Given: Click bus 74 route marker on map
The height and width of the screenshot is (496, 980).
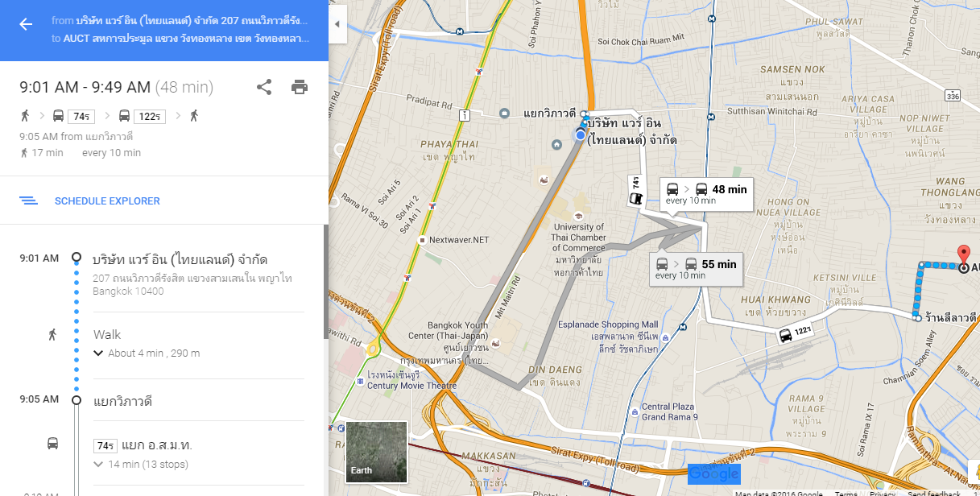Looking at the screenshot, I should coord(636,191).
